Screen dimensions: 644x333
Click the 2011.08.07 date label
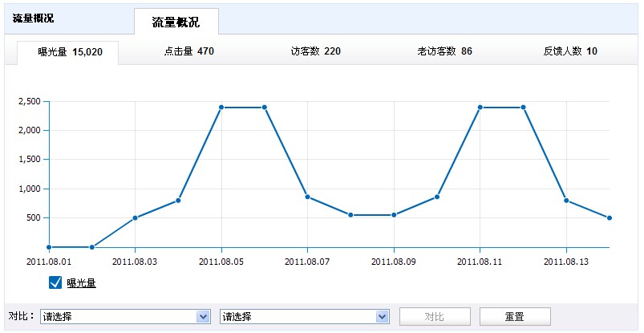308,262
